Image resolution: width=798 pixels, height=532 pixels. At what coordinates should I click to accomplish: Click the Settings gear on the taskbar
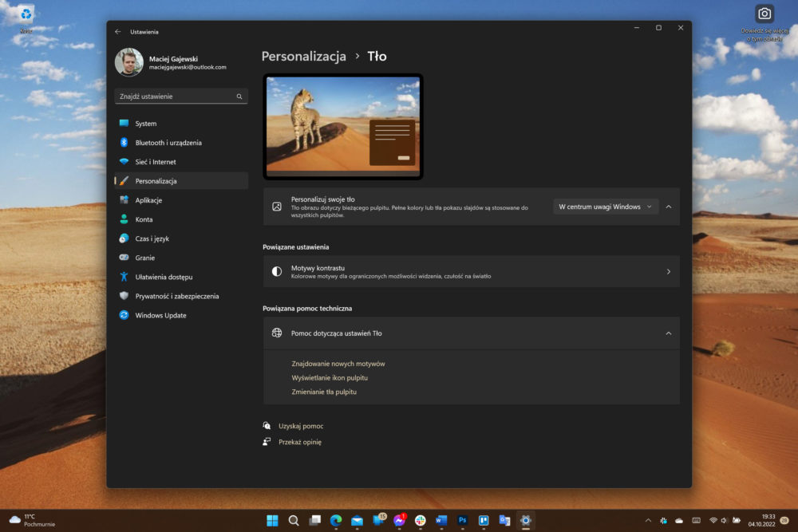tap(526, 520)
